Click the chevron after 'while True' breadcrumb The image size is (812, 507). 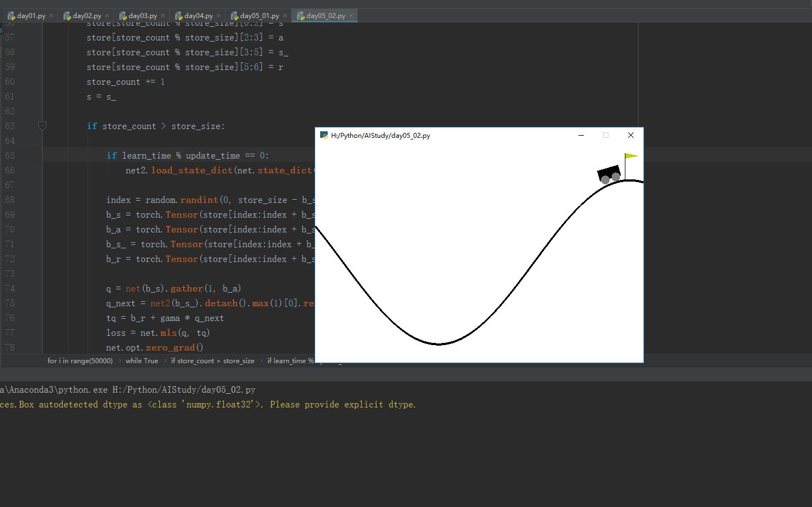165,361
